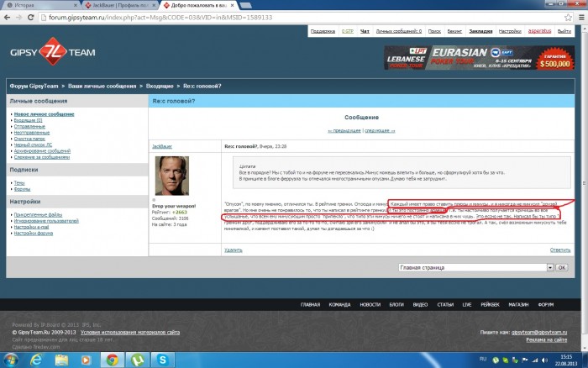
Task: Open uTorrent from the taskbar
Action: click(x=138, y=360)
